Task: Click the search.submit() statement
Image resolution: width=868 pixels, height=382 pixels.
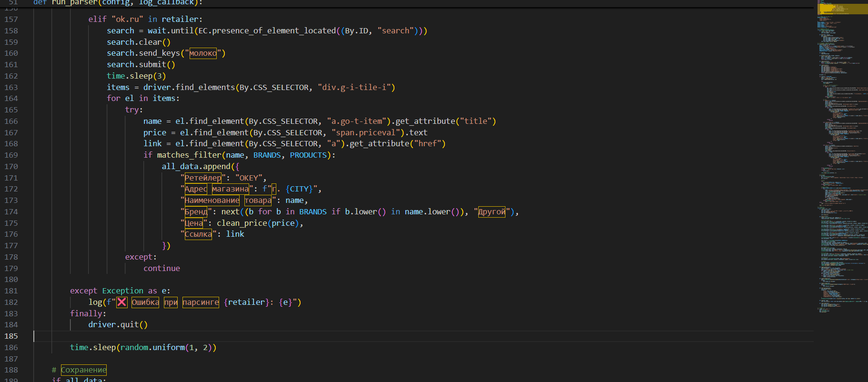Action: pyautogui.click(x=141, y=64)
